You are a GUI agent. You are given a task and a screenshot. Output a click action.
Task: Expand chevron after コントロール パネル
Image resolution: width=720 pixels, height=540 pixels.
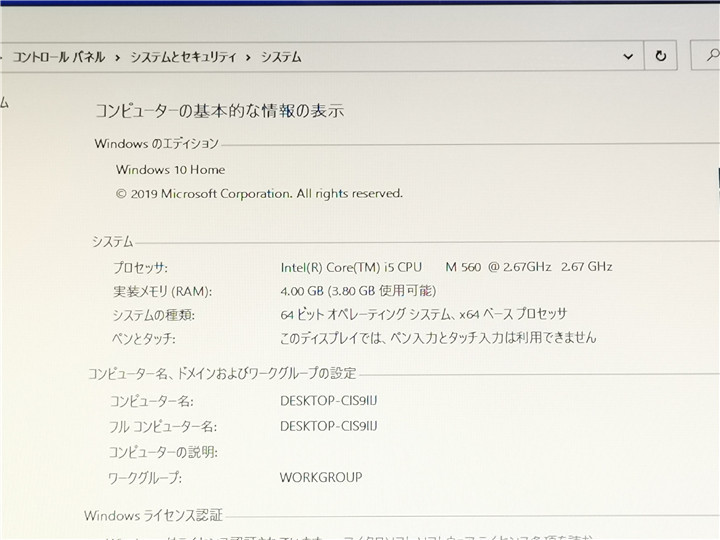tap(118, 58)
